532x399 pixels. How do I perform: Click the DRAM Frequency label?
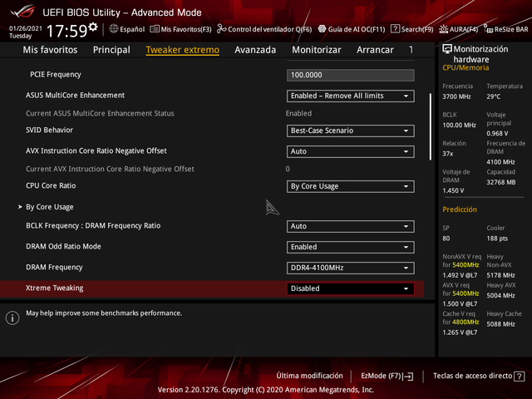point(54,268)
